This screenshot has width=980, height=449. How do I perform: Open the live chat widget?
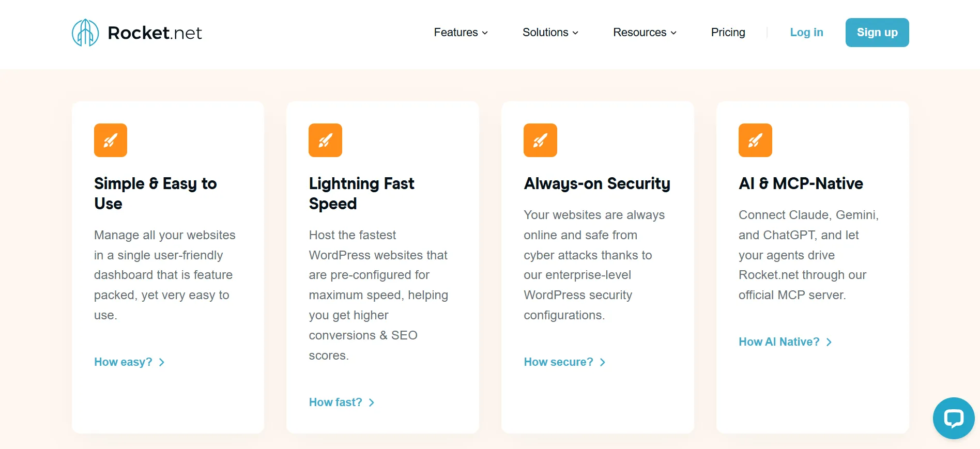click(x=954, y=418)
